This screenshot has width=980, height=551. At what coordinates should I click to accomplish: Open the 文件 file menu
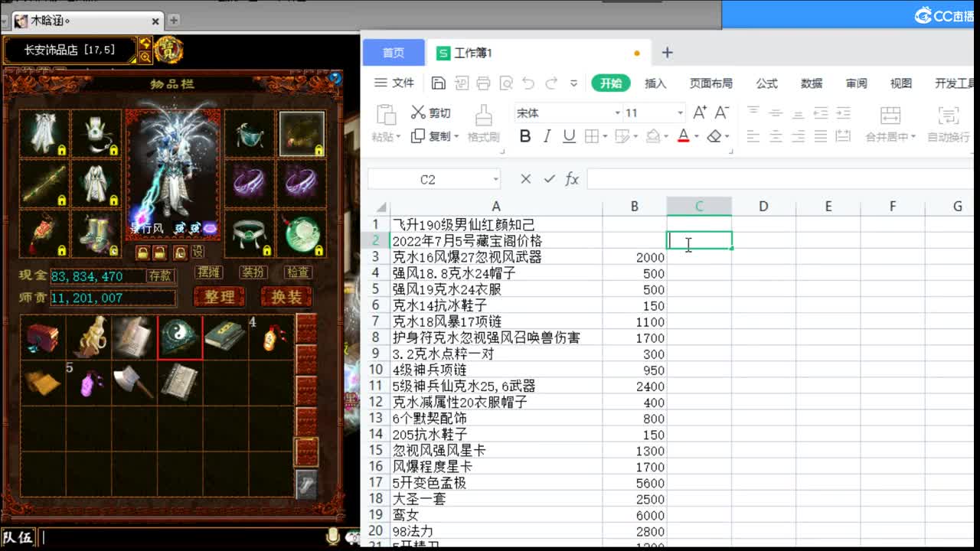pyautogui.click(x=394, y=83)
